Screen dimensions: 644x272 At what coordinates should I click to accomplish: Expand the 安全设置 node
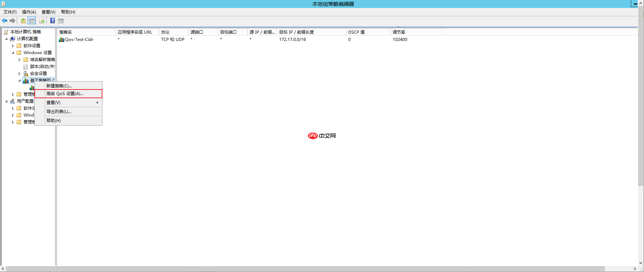pos(19,74)
